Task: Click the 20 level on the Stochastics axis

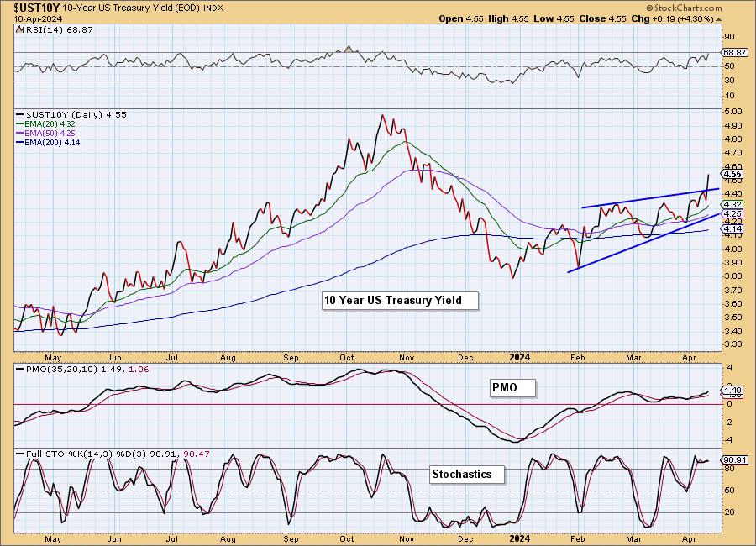Action: (730, 512)
